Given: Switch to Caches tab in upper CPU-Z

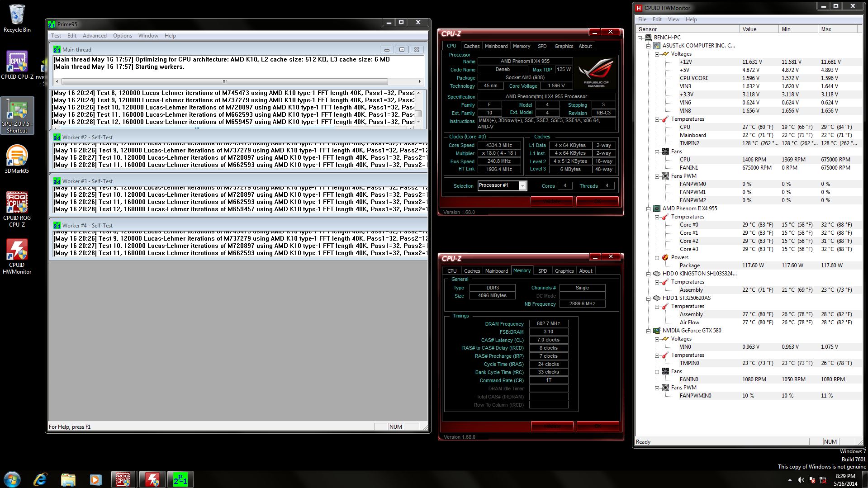Looking at the screenshot, I should (471, 46).
